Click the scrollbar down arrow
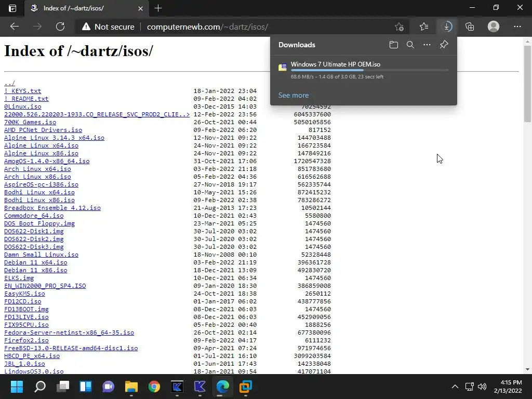 coord(527,369)
